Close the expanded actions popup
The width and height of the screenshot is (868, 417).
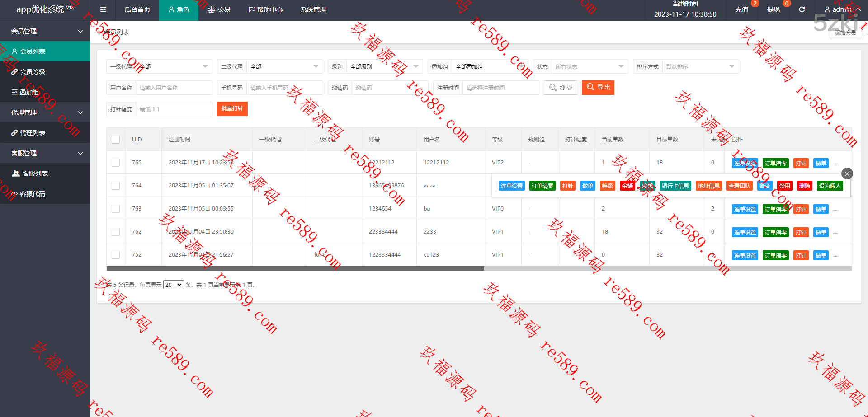coord(847,173)
